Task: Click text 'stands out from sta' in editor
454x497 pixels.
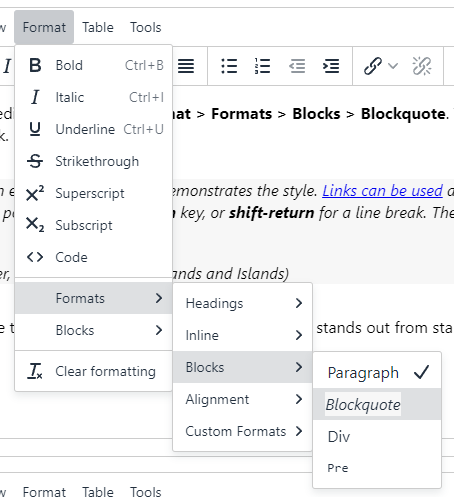Action: (384, 328)
